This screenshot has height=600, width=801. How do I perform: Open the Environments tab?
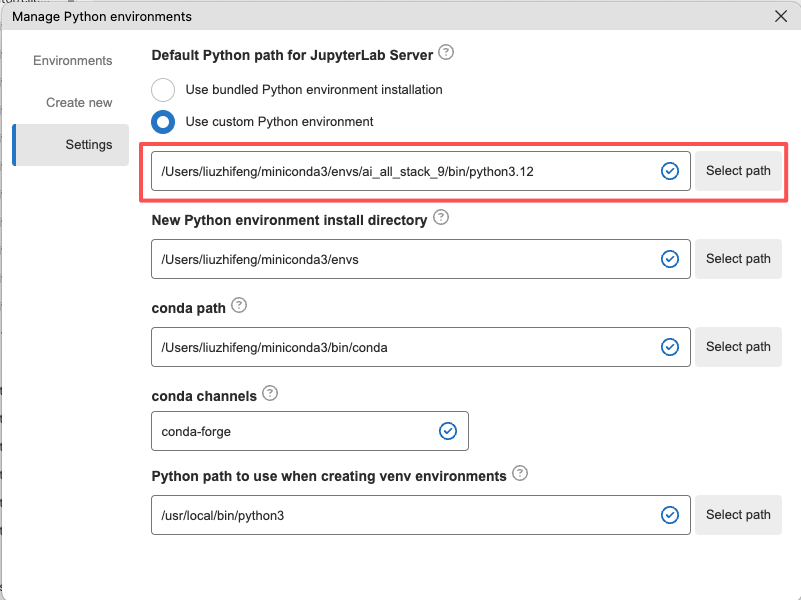tap(73, 61)
